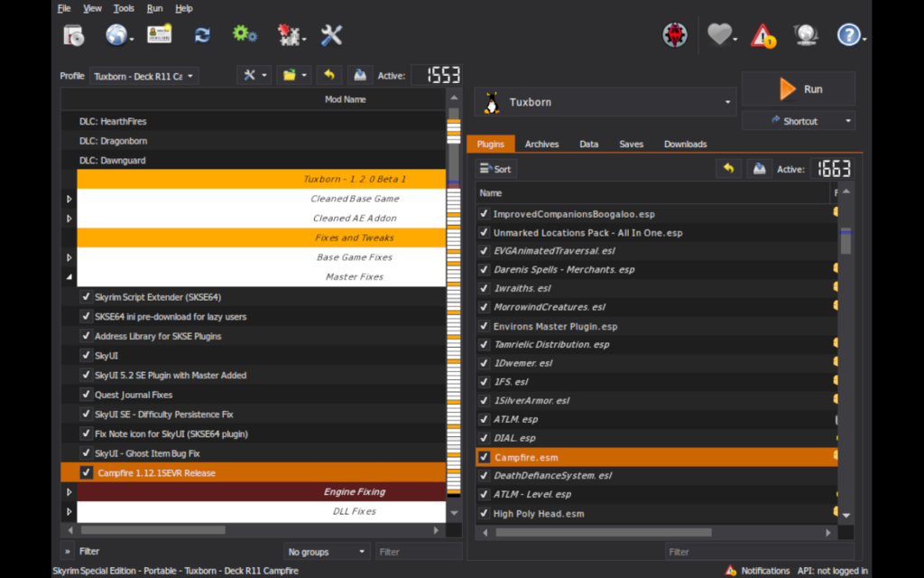This screenshot has width=924, height=578.
Task: Click the Install mod from archive icon
Action: pos(73,35)
